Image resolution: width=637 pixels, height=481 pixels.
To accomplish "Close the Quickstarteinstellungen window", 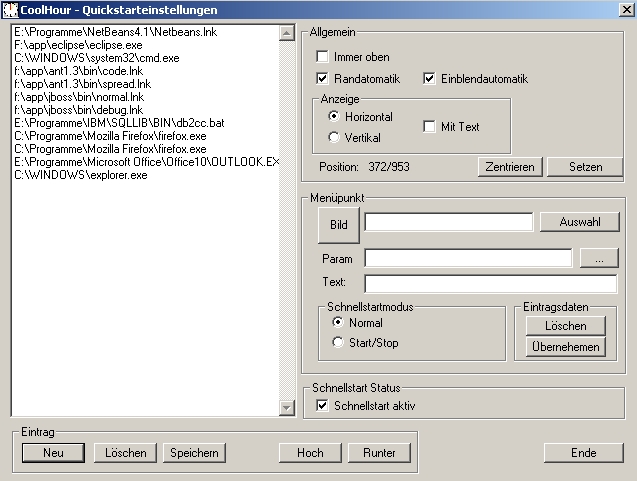I will [x=626, y=10].
